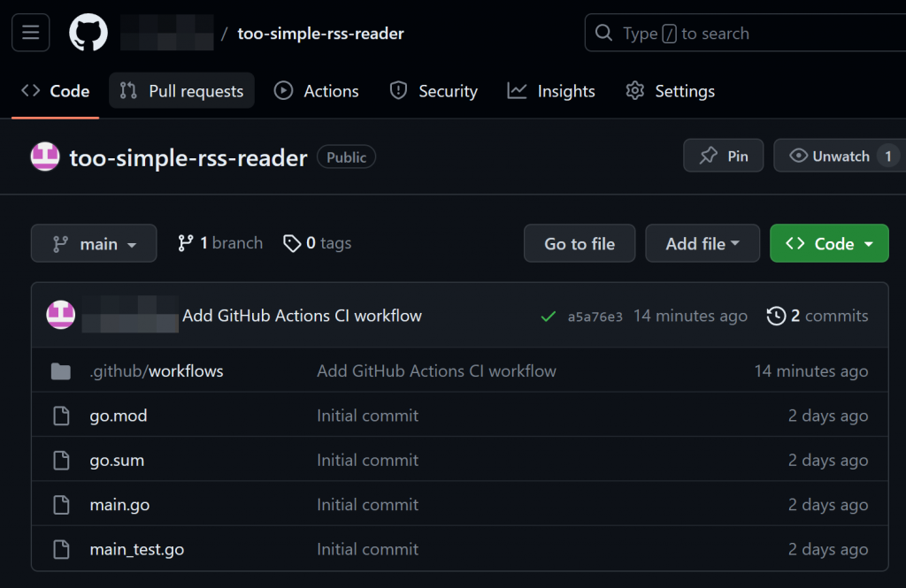
Task: Click the commit history clock icon
Action: point(776,316)
